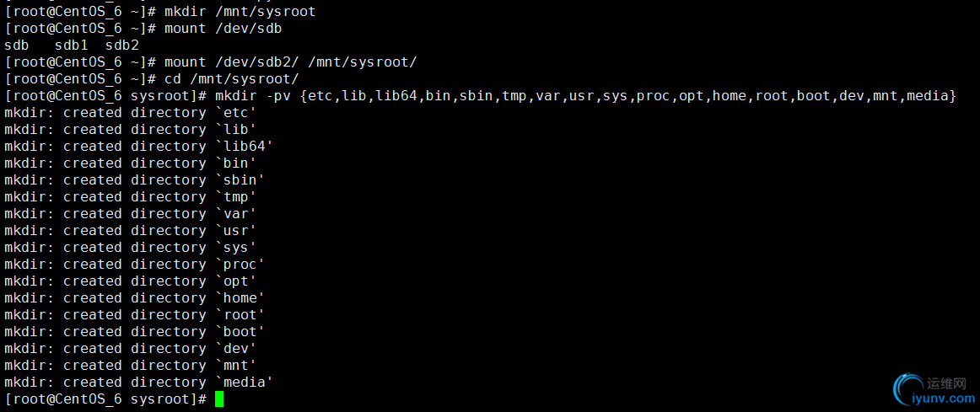Click the created directory `tmp' line

pyautogui.click(x=131, y=197)
